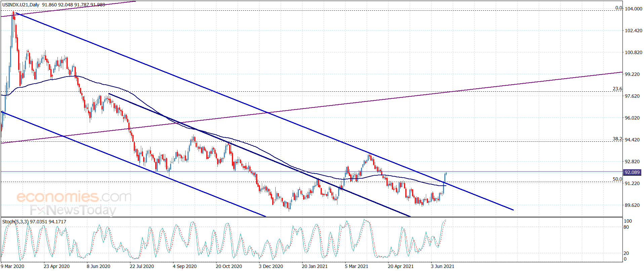
Task: Click the Stoch(5,3,3) indicator label
Action: tap(15, 222)
